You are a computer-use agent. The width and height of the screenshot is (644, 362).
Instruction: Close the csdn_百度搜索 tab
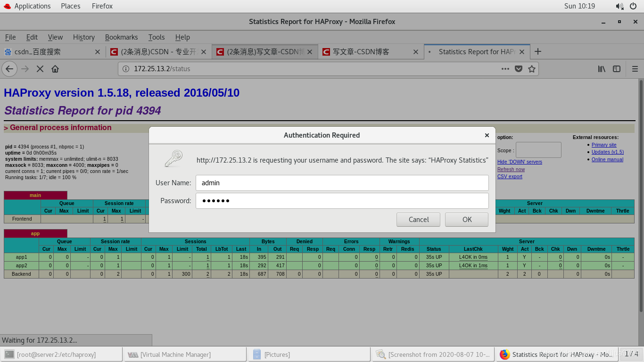coord(98,52)
